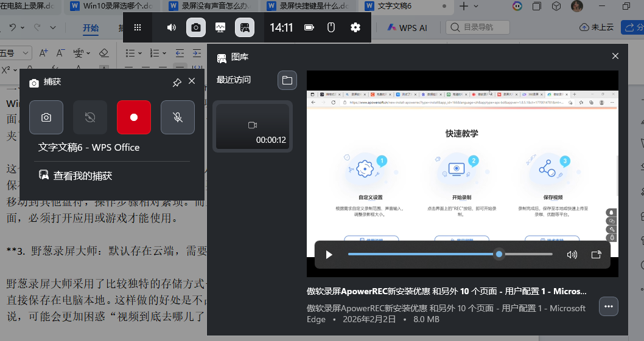644x341 pixels.
Task: Open the Performance widget icon
Action: (220, 27)
